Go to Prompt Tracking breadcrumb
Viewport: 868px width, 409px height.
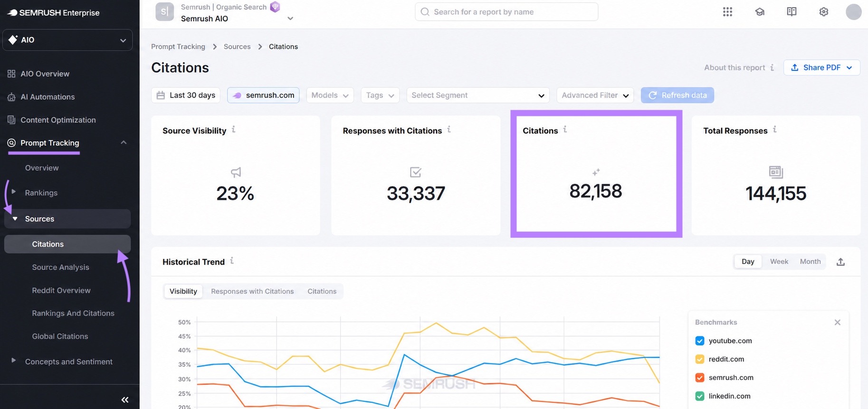(178, 47)
